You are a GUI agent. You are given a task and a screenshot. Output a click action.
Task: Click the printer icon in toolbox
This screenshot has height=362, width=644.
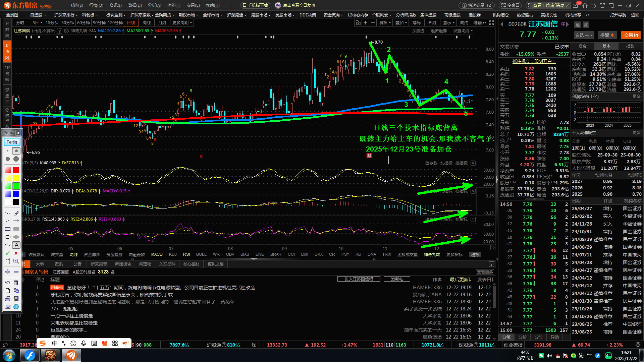(x=8, y=299)
